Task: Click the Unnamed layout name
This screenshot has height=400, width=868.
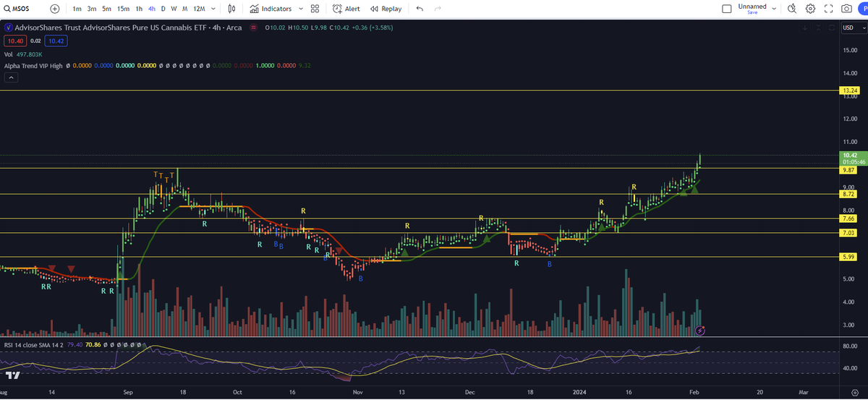Action: click(752, 7)
